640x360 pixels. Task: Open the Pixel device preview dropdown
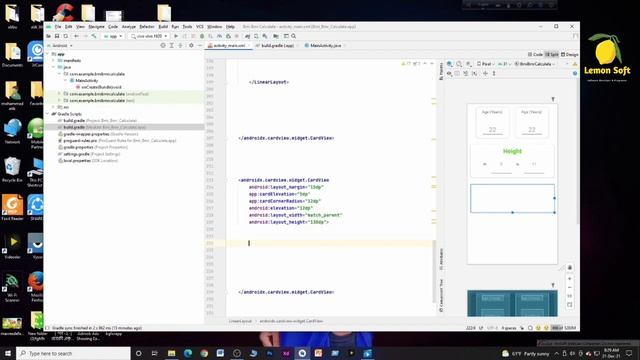[x=485, y=64]
